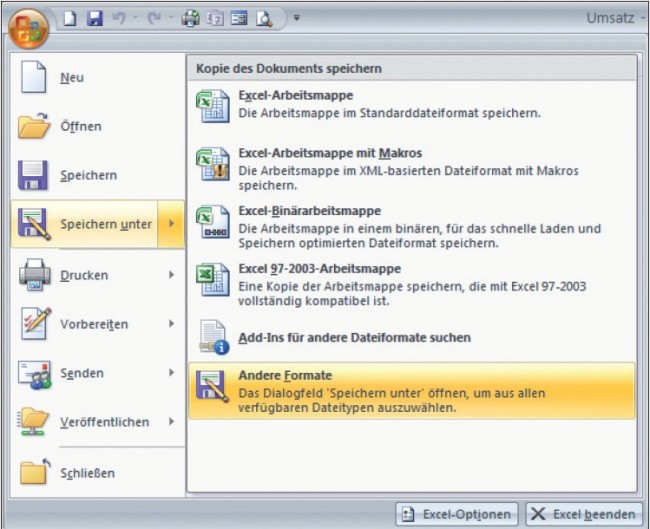Click the Quick Print printer icon in toolbar
The image size is (650, 529).
tap(191, 18)
